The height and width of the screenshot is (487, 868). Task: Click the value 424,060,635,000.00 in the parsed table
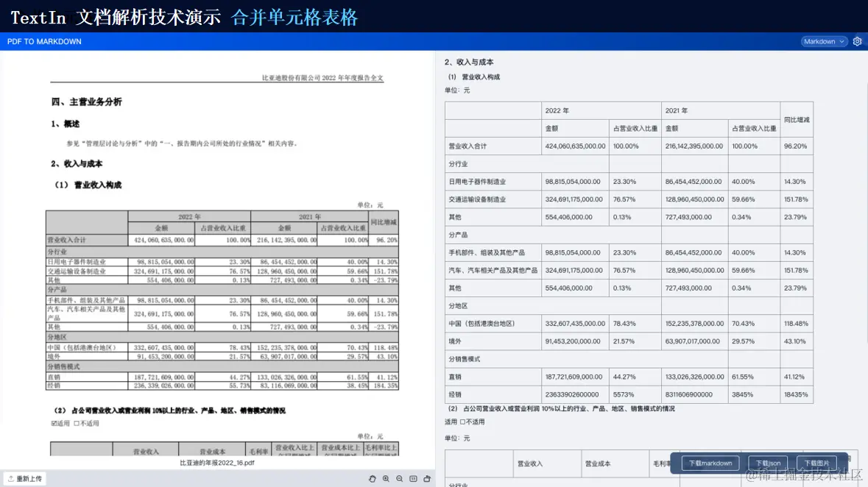click(x=575, y=146)
